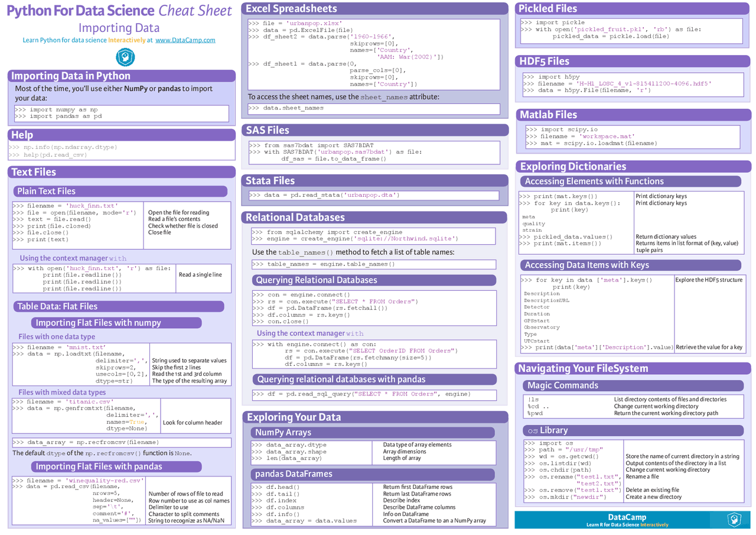Open the www.DataCamp.com link
The width and height of the screenshot is (756, 535).
(185, 40)
